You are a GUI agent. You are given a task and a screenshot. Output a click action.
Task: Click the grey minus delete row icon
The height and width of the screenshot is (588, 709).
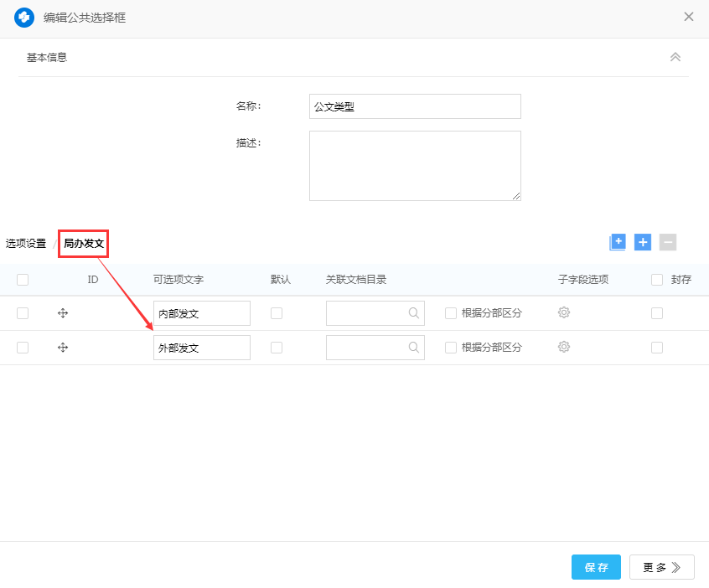(668, 242)
